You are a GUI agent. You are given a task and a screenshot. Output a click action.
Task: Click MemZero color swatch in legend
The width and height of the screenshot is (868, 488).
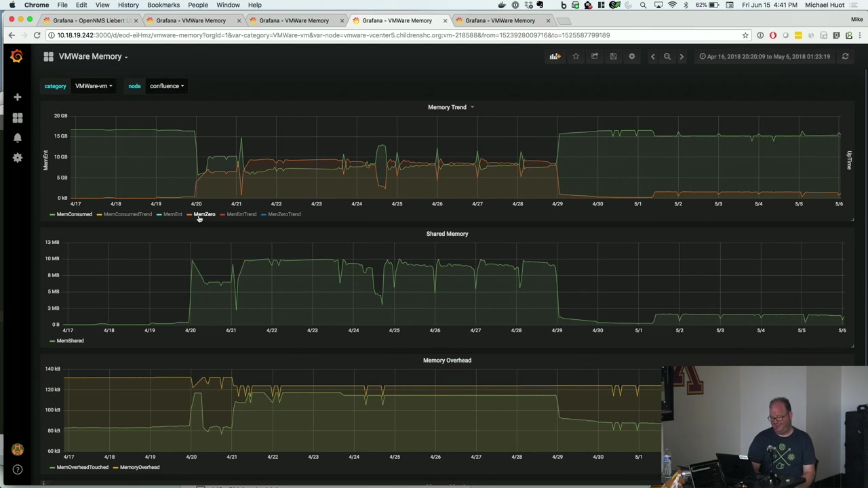click(190, 214)
